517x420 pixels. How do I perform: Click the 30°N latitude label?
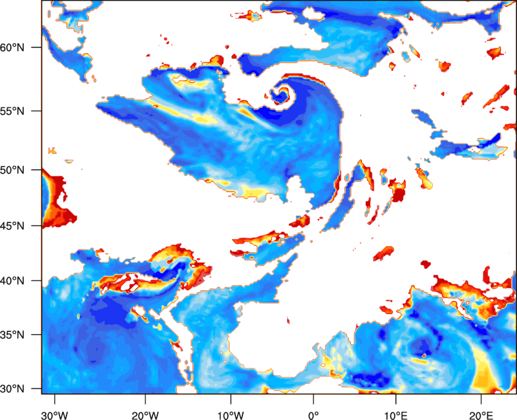(12, 389)
